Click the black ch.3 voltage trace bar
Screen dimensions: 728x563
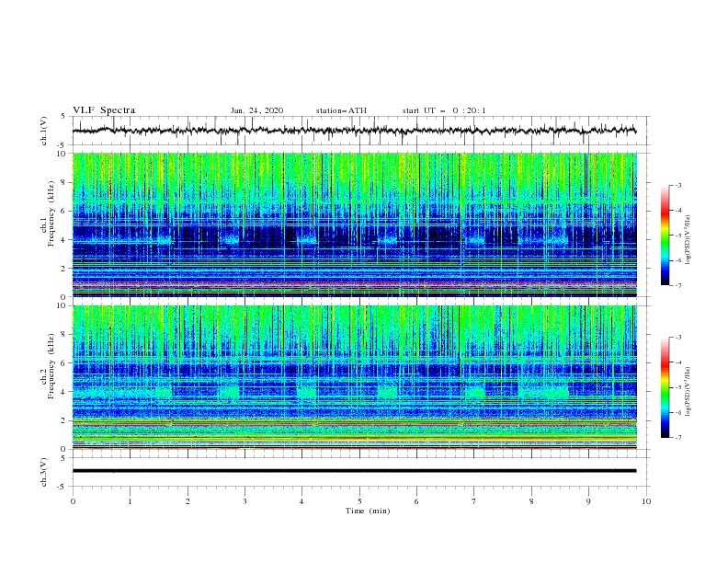(354, 471)
